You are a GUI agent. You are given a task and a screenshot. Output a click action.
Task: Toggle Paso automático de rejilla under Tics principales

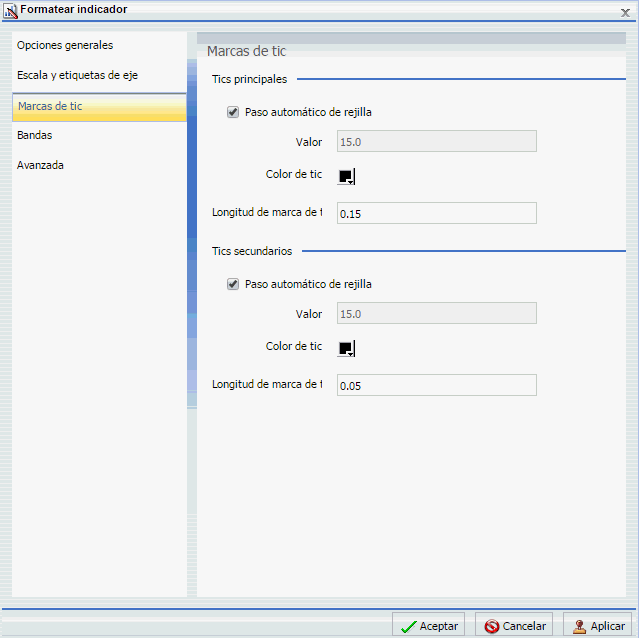pyautogui.click(x=233, y=112)
